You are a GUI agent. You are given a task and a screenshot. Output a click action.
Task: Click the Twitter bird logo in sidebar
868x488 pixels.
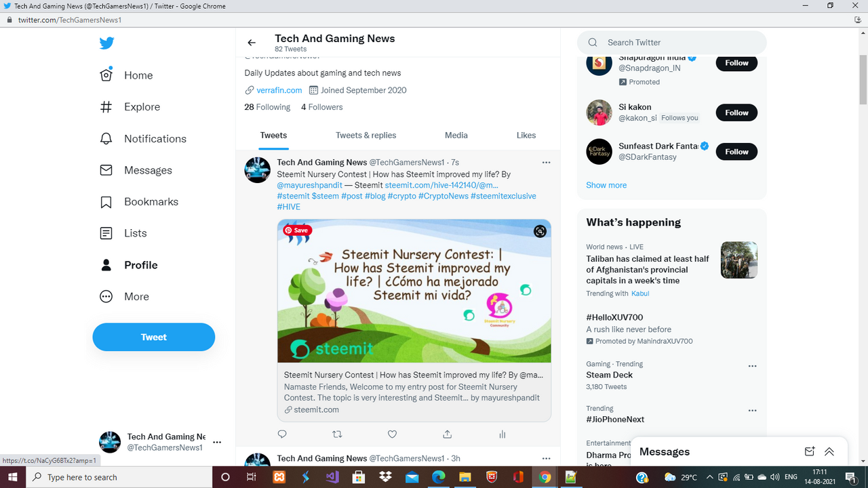tap(106, 43)
